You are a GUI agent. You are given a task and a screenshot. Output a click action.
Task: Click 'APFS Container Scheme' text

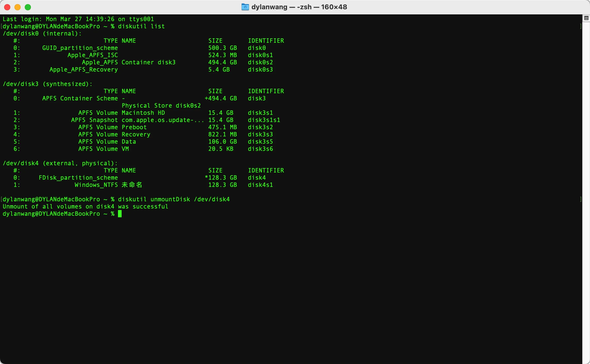point(80,98)
